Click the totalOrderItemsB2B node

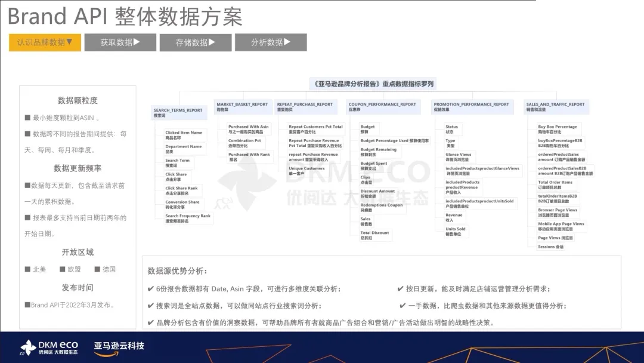click(558, 199)
